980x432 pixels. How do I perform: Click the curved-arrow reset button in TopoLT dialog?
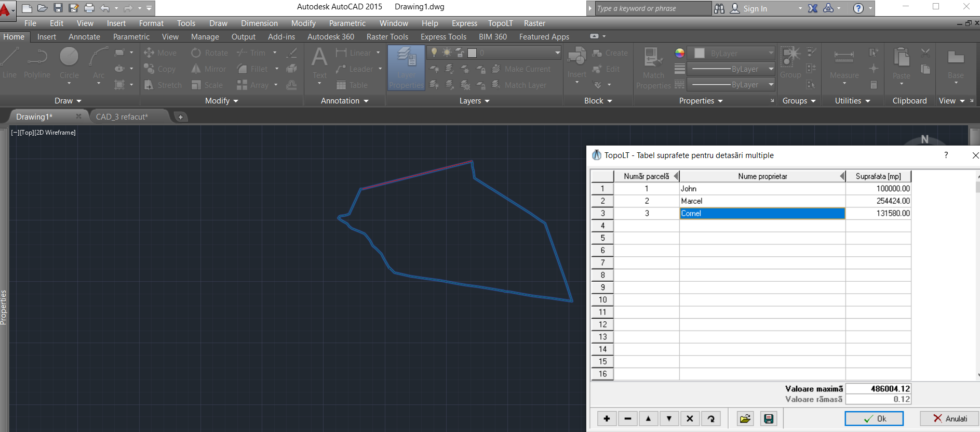click(x=711, y=418)
